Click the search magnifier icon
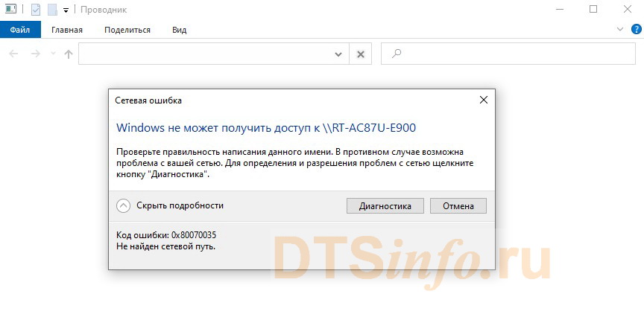Screen dimensions: 644x323 click(397, 54)
